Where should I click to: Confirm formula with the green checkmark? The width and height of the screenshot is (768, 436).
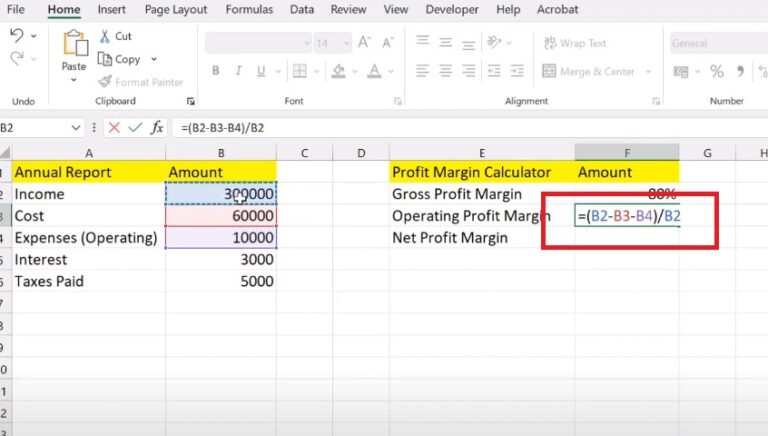tap(135, 128)
